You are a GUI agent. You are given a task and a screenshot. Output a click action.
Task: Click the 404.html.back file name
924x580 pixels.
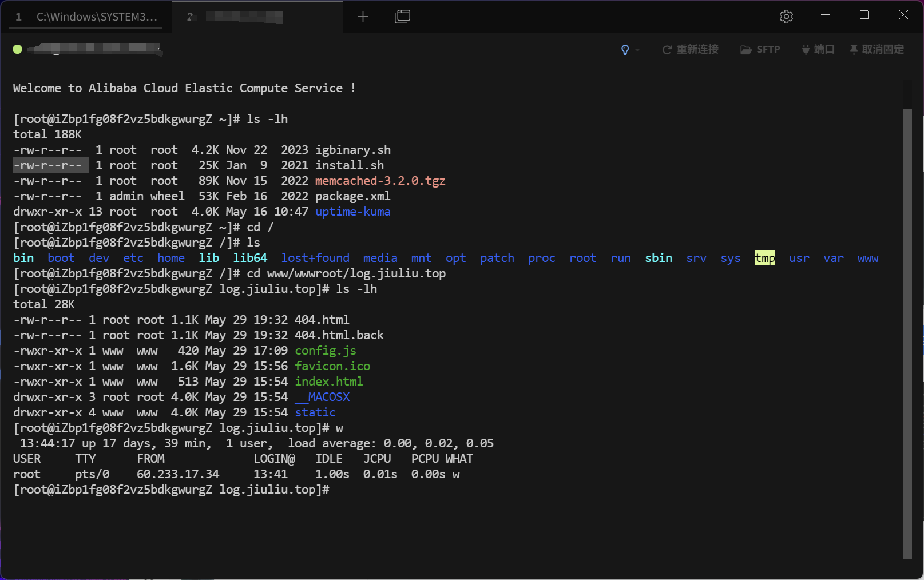(339, 335)
